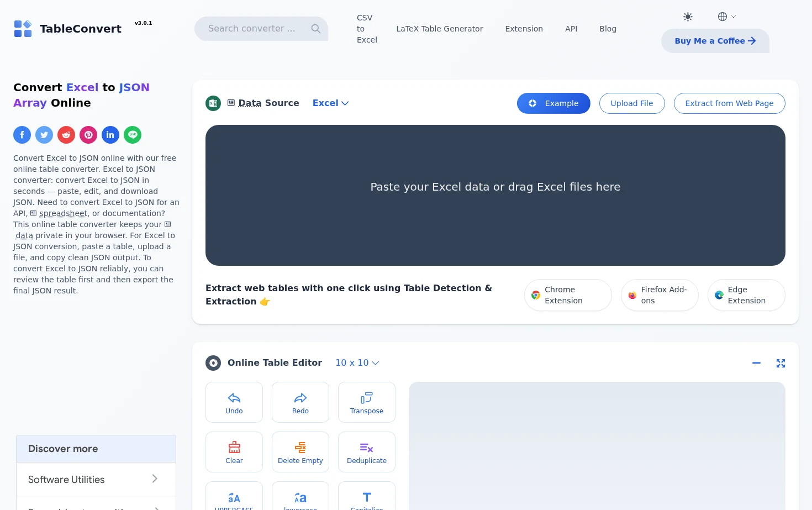This screenshot has width=812, height=510.
Task: Share on Facebook
Action: pos(22,135)
